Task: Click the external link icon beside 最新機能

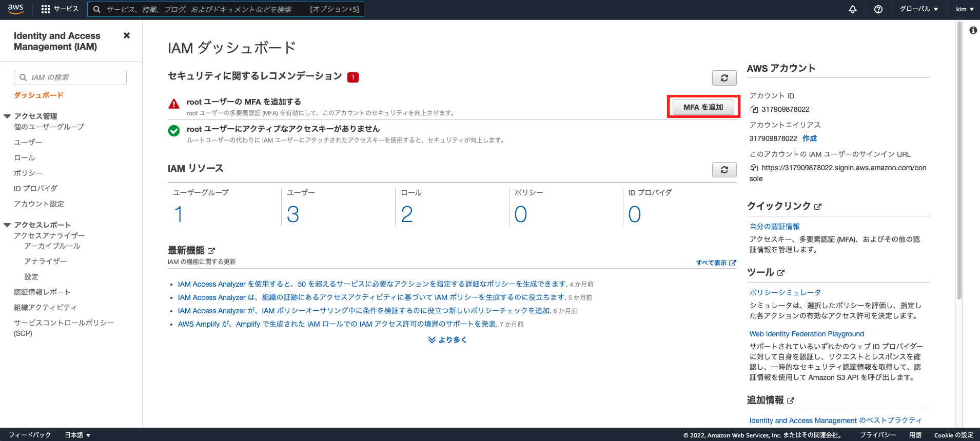Action: (211, 251)
